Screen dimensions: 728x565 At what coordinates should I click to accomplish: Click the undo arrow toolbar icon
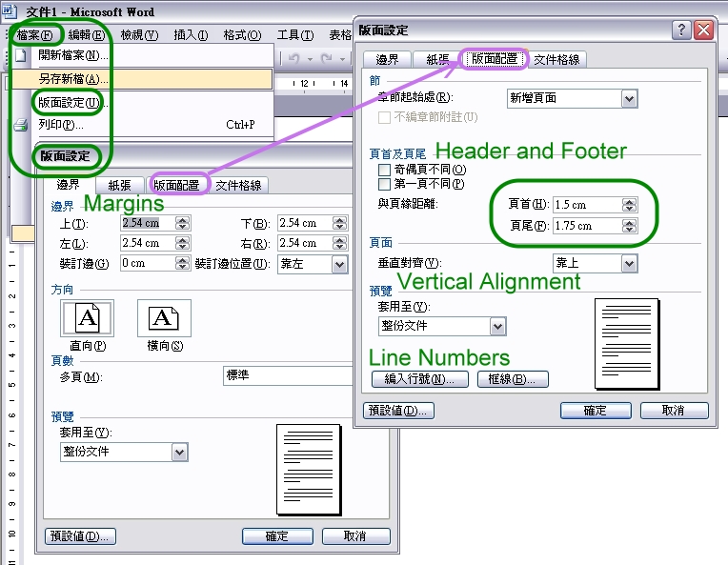click(x=293, y=58)
